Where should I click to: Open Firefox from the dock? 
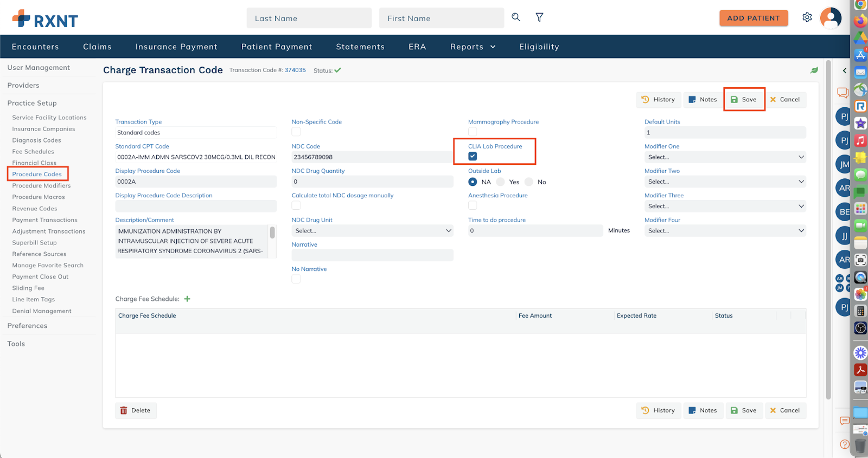[x=860, y=21]
